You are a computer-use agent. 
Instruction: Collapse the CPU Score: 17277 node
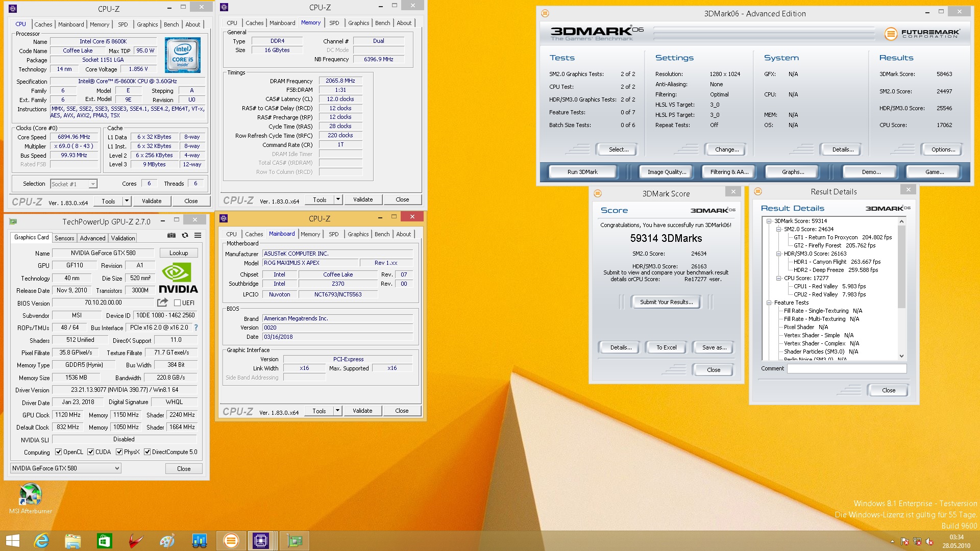pyautogui.click(x=778, y=278)
